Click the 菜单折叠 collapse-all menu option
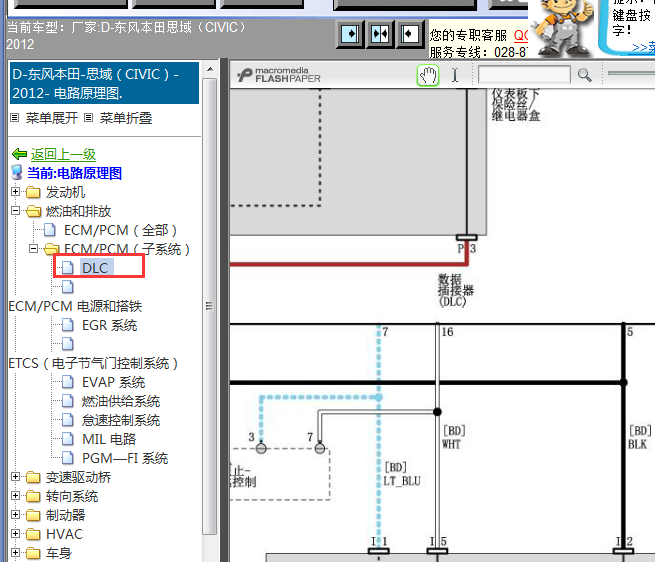 point(126,118)
